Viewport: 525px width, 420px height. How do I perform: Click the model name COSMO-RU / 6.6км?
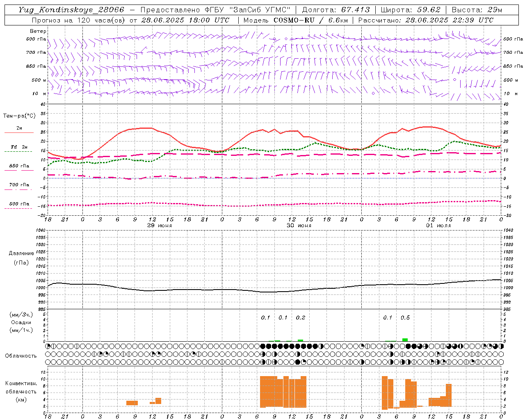(x=310, y=20)
